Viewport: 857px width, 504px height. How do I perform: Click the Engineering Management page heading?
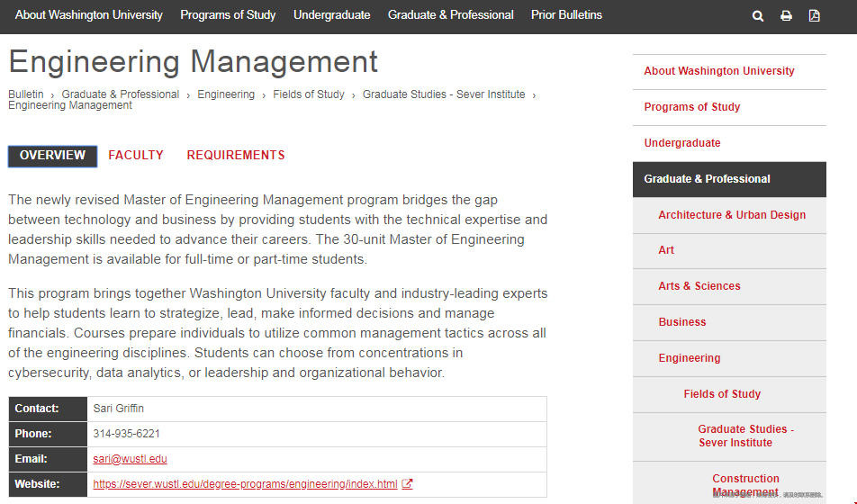pyautogui.click(x=193, y=61)
